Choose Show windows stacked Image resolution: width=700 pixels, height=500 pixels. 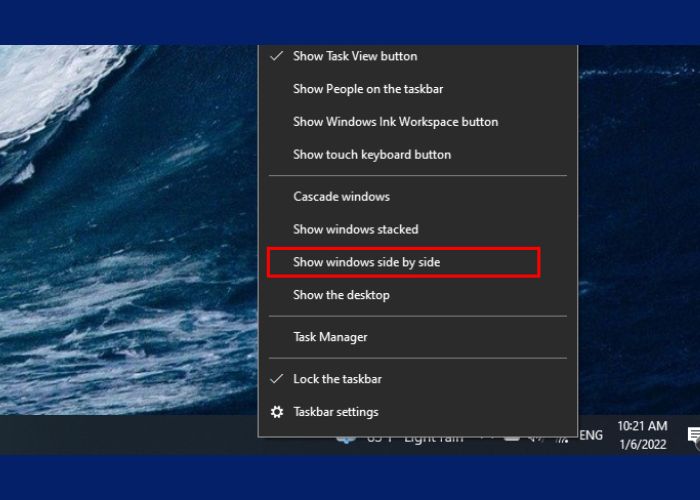pyautogui.click(x=355, y=230)
